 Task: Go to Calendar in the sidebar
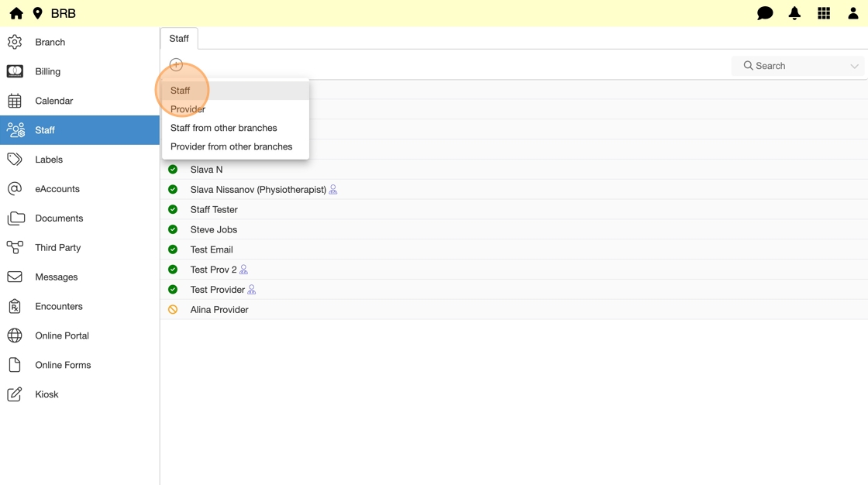pyautogui.click(x=53, y=101)
